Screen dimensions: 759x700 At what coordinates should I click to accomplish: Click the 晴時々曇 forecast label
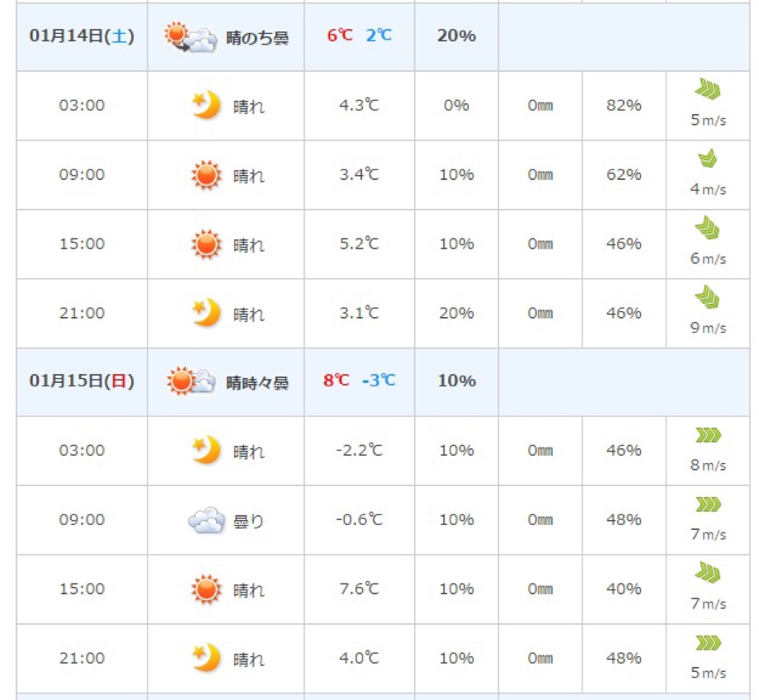[x=257, y=383]
